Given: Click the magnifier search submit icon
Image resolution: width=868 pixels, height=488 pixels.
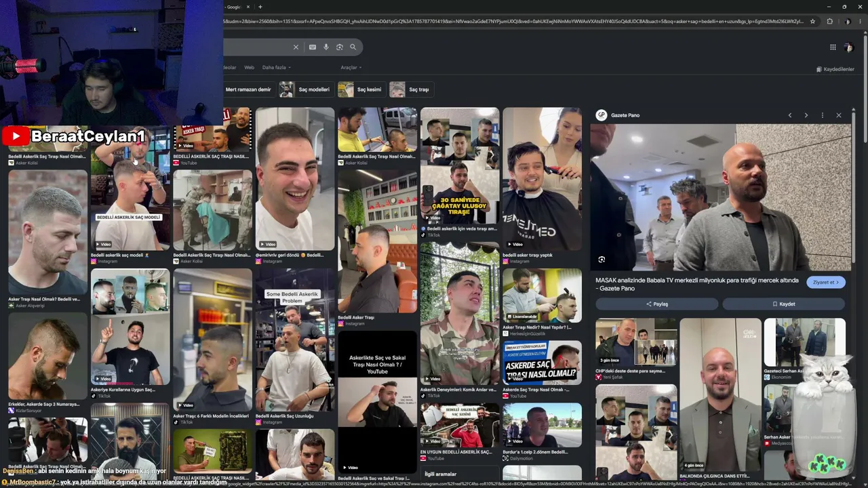Looking at the screenshot, I should click(x=353, y=47).
